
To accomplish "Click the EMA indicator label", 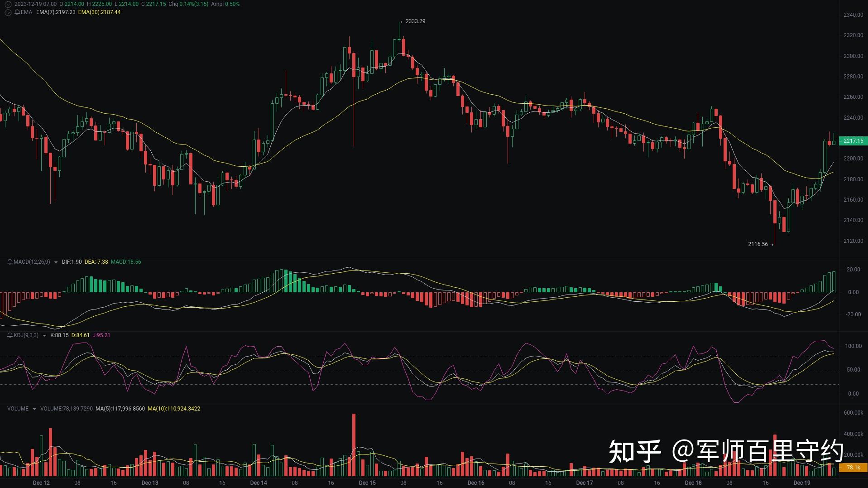I will (26, 12).
